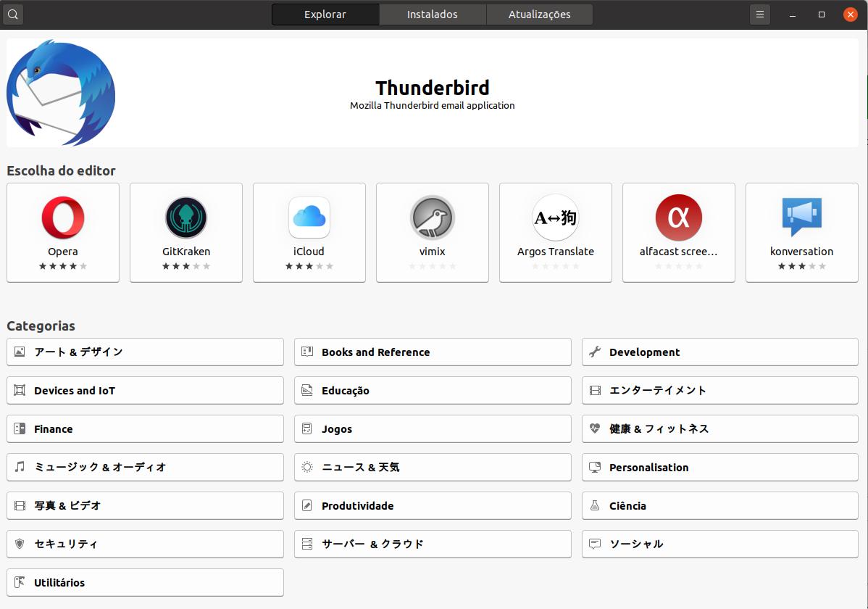This screenshot has height=609, width=868.
Task: Click the Escolha do editor heading
Action: pos(61,170)
